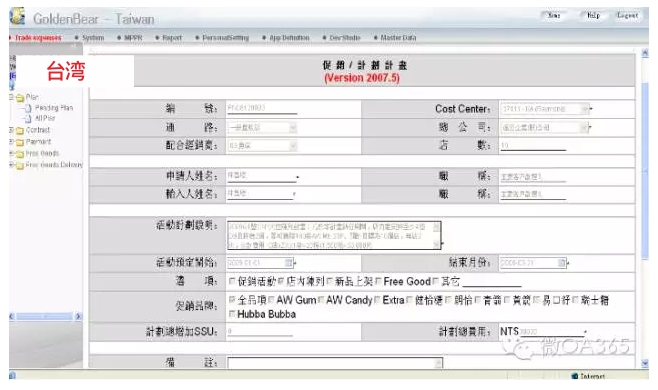Click into the 申請人姓名 field
658x390 pixels.
(261, 175)
